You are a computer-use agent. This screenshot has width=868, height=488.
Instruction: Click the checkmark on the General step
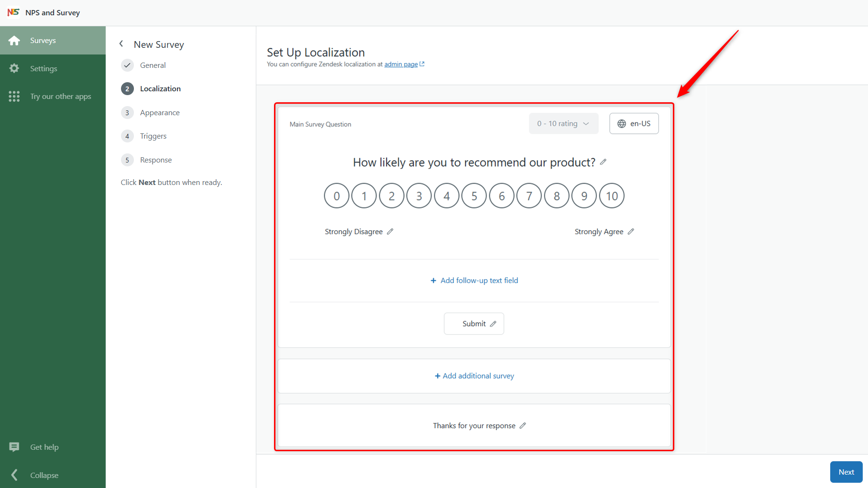[127, 65]
